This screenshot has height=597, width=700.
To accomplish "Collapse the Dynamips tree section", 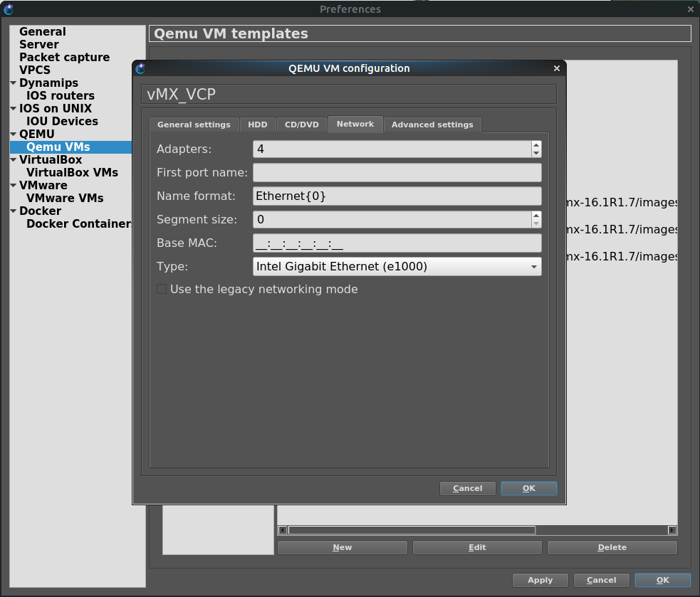I will pyautogui.click(x=13, y=83).
